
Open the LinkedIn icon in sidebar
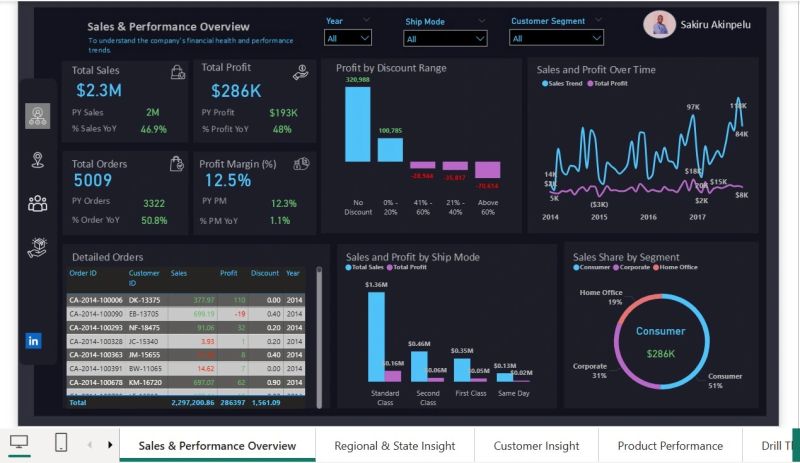pos(34,341)
